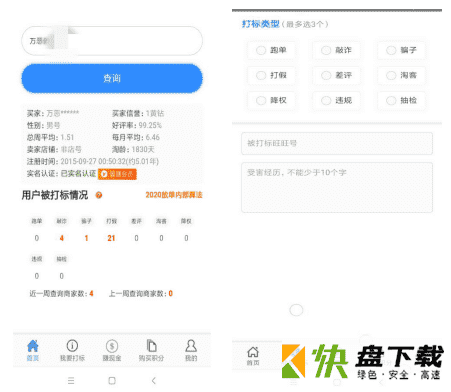Tap the 注册时间 2015-09-27 row
Viewport: 451px width, 392px height.
click(x=93, y=161)
